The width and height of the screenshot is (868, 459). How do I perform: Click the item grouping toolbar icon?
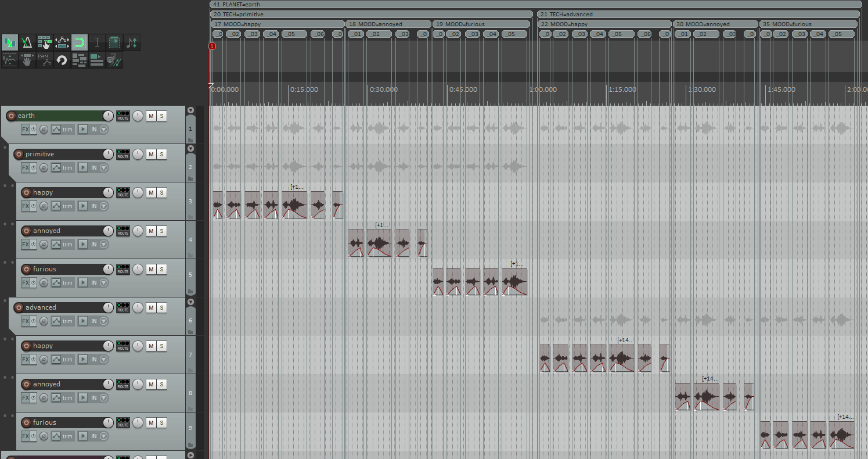(x=44, y=42)
